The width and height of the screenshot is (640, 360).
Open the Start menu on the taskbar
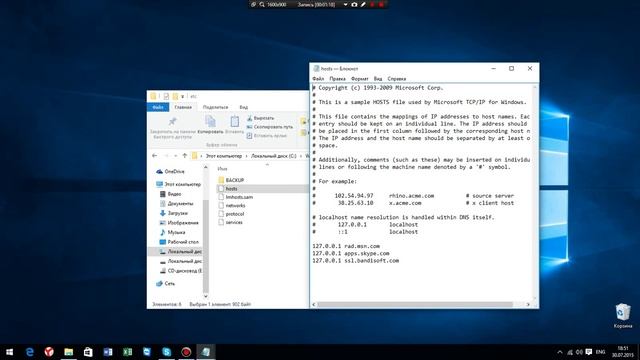[x=9, y=352]
